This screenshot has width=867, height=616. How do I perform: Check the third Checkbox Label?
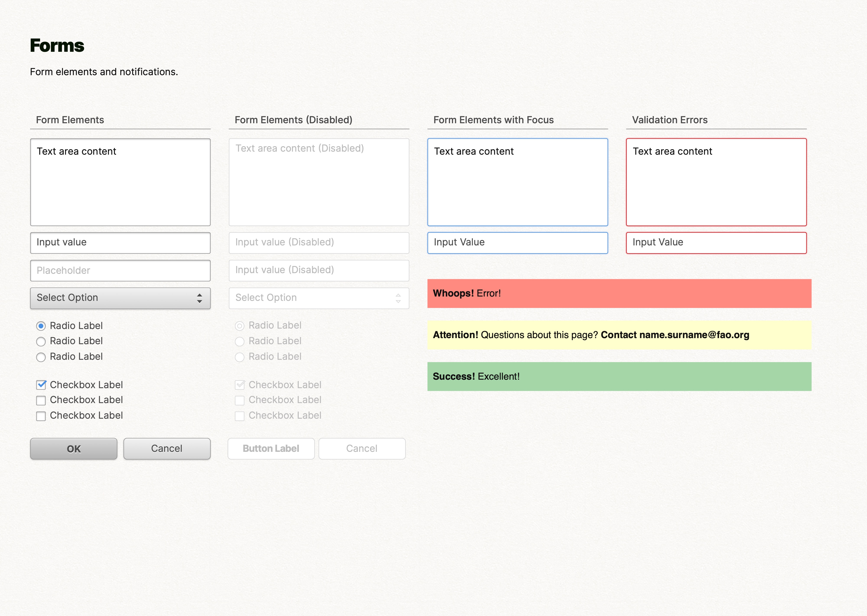coord(41,416)
